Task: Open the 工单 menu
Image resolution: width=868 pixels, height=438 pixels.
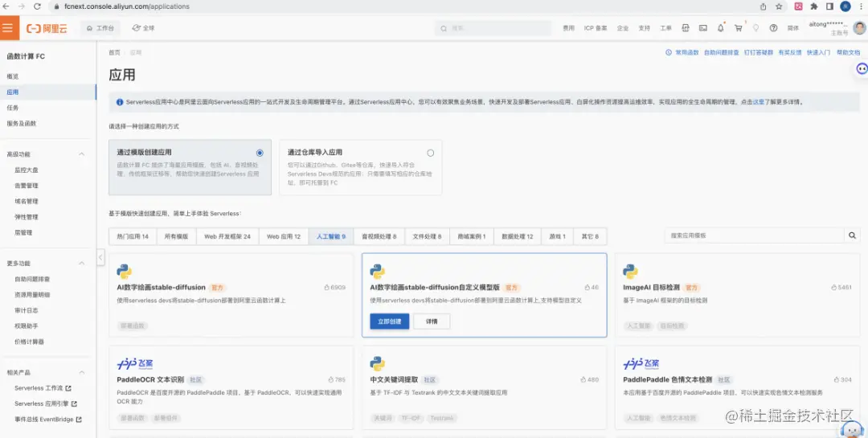Action: pyautogui.click(x=666, y=28)
